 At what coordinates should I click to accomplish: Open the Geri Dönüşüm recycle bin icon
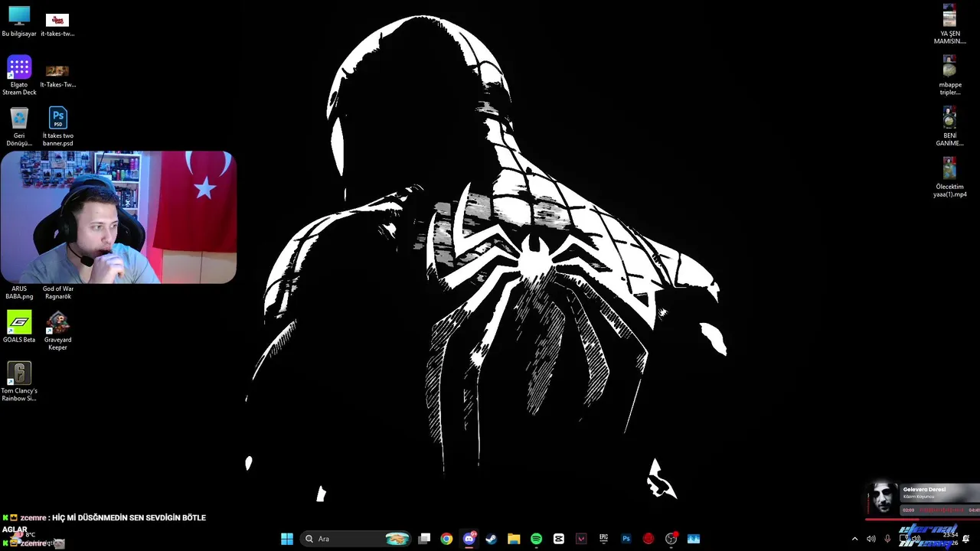click(x=19, y=126)
